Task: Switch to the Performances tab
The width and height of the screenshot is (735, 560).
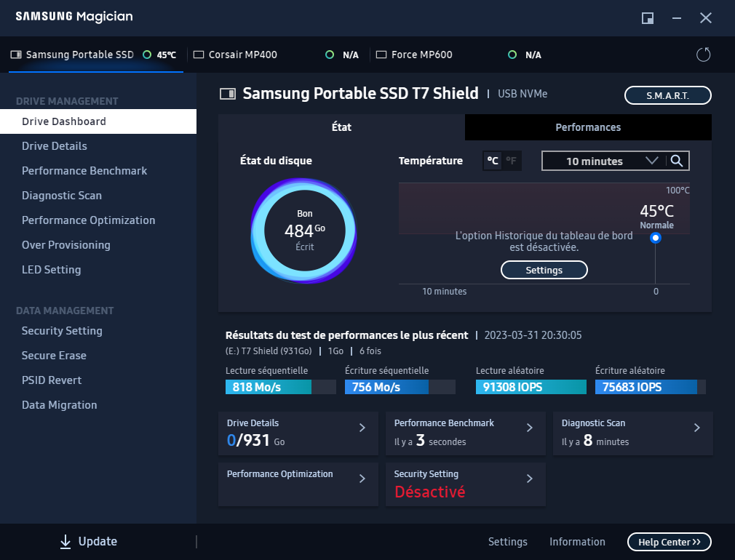Action: (588, 127)
